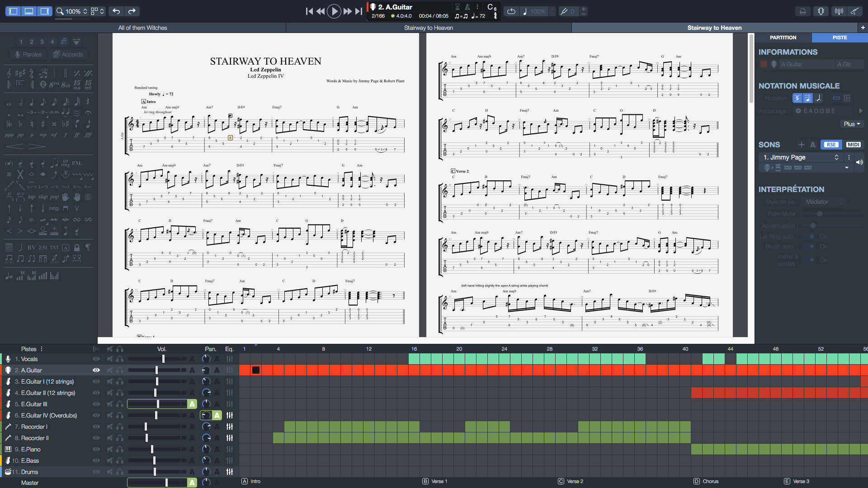
Task: Adjust the A.Guitar volume slider
Action: 157,370
